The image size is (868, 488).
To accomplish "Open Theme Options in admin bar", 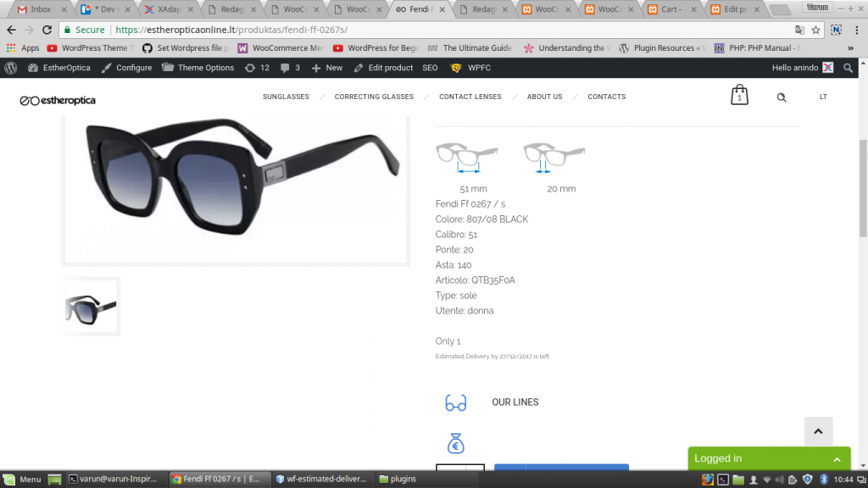I will [198, 68].
